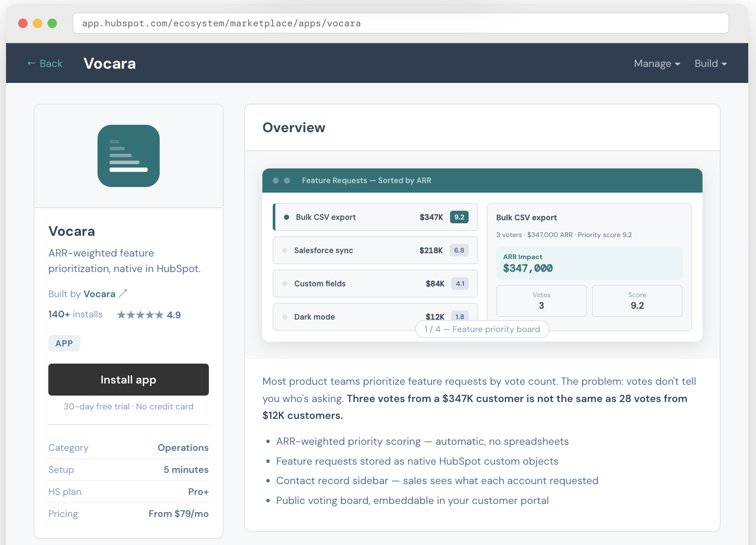Select the Bulk CSV export list item

(x=375, y=217)
